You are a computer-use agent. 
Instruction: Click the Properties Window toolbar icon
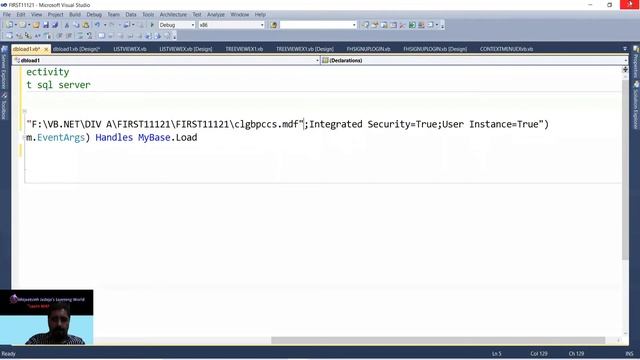(375, 25)
